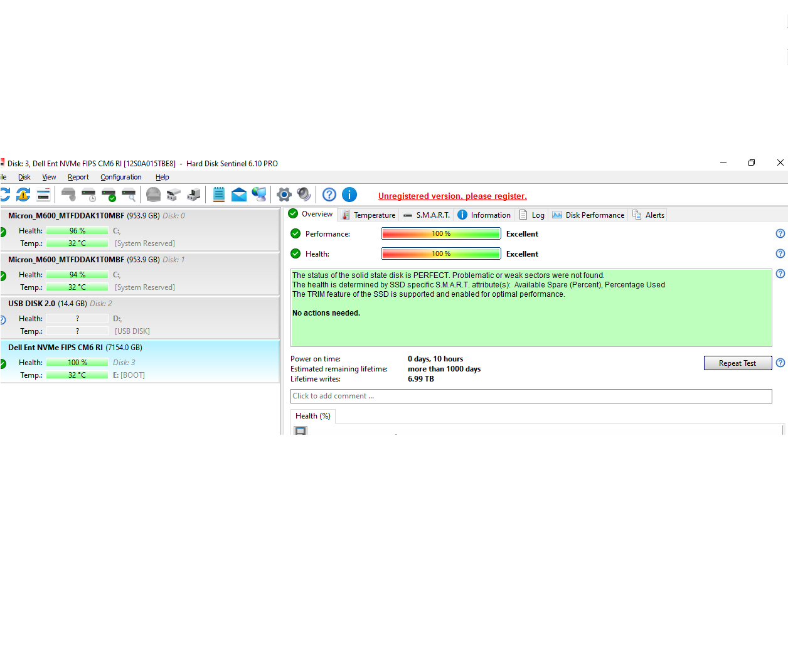Click the Health 100% gradient bar
The height and width of the screenshot is (672, 788).
tap(440, 253)
